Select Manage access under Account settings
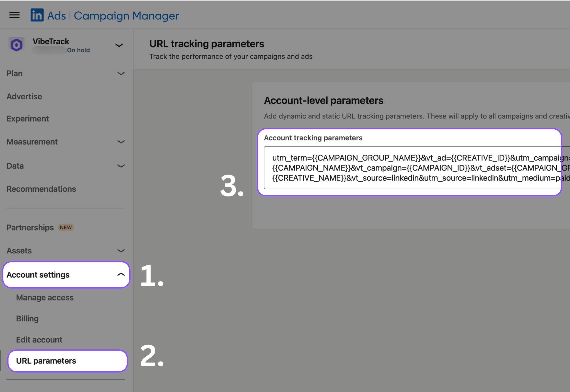This screenshot has height=392, width=570. tap(45, 298)
